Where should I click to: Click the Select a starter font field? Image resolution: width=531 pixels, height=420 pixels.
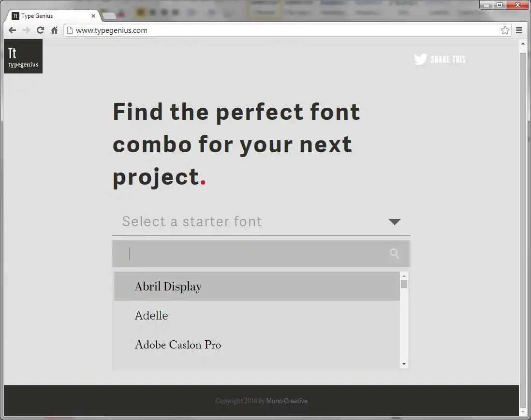click(x=262, y=222)
